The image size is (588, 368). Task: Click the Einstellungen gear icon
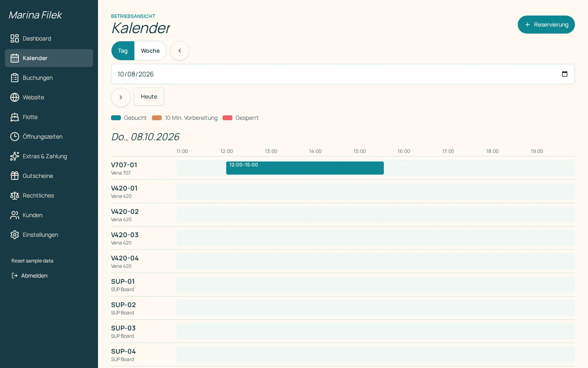(15, 235)
